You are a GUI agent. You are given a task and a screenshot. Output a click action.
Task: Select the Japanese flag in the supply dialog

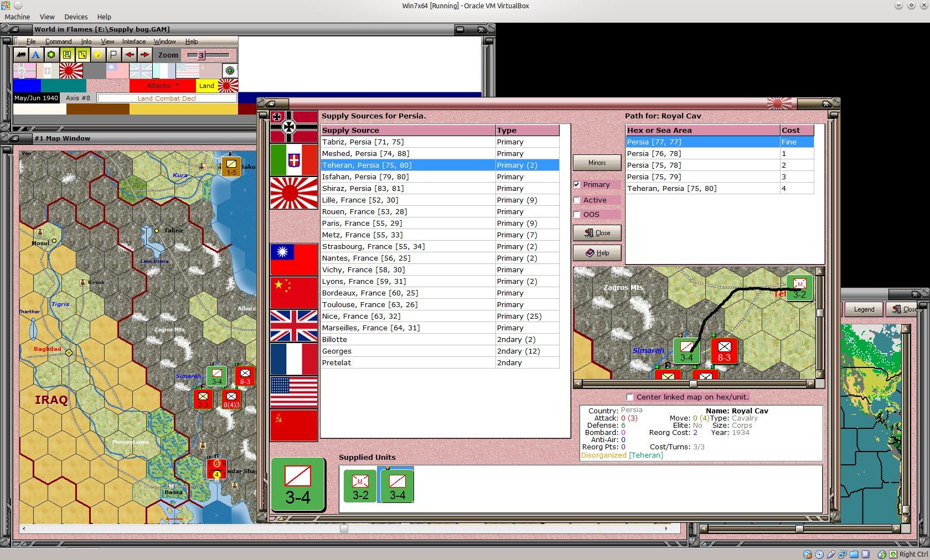tap(294, 193)
